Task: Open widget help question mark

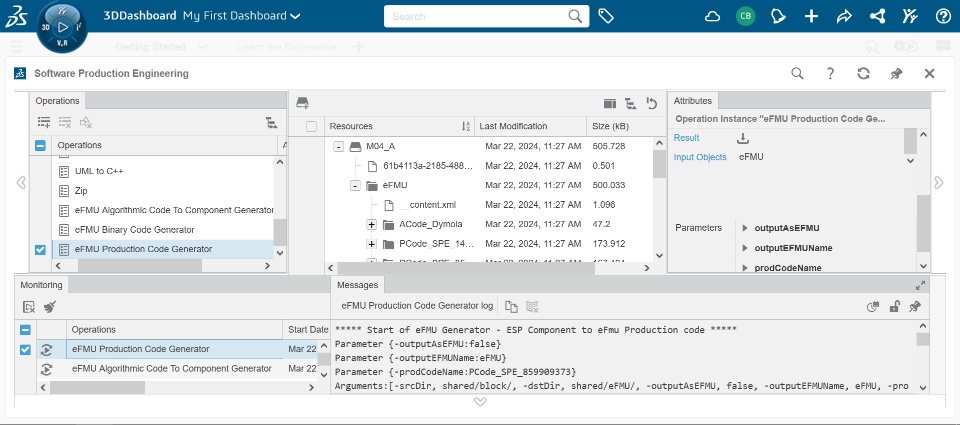Action: tap(830, 73)
